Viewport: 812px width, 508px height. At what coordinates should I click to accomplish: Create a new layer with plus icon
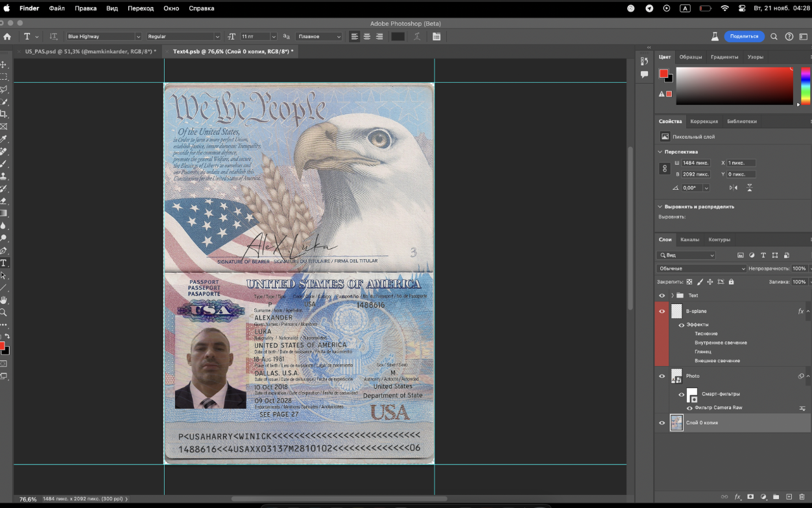point(789,497)
